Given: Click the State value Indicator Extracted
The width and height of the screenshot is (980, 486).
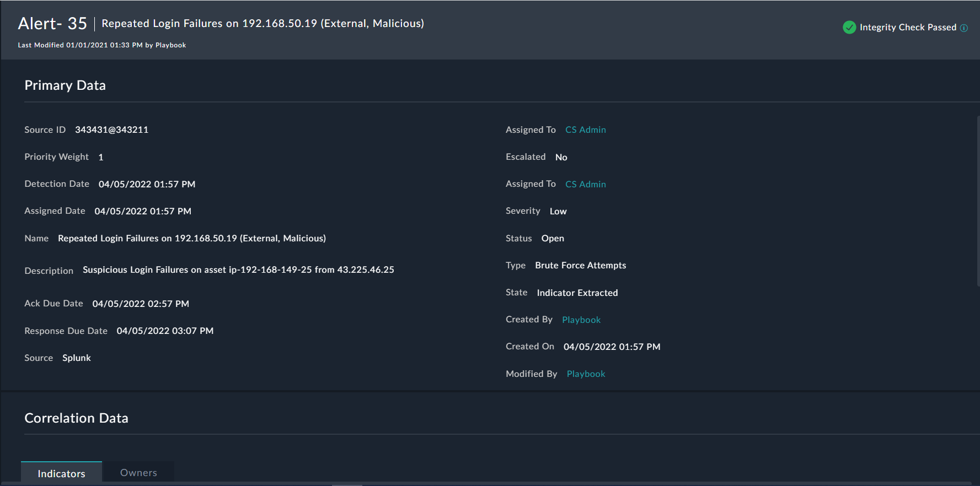Looking at the screenshot, I should coord(577,293).
